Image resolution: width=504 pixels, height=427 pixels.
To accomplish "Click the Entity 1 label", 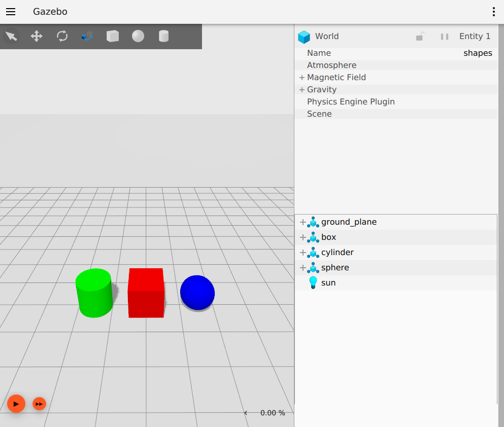I will (475, 37).
